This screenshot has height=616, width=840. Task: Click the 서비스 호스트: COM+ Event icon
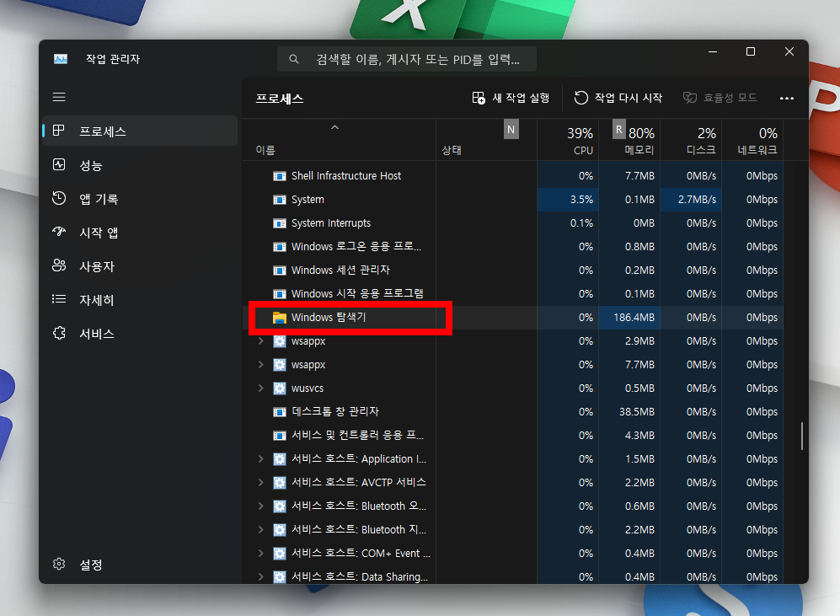click(280, 554)
